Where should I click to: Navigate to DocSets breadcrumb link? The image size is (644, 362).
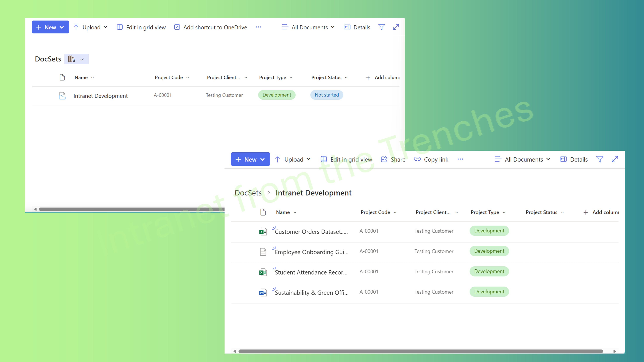[x=248, y=193]
